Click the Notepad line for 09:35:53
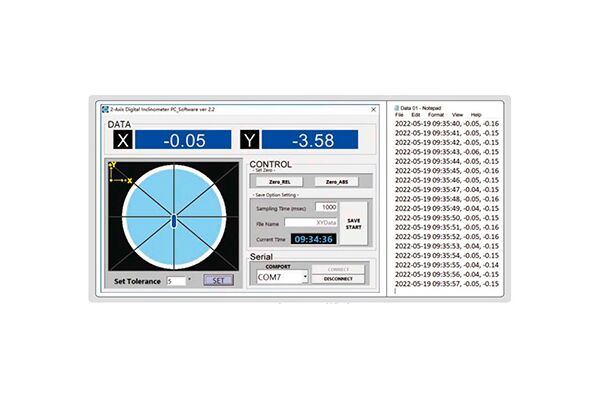 click(x=447, y=246)
